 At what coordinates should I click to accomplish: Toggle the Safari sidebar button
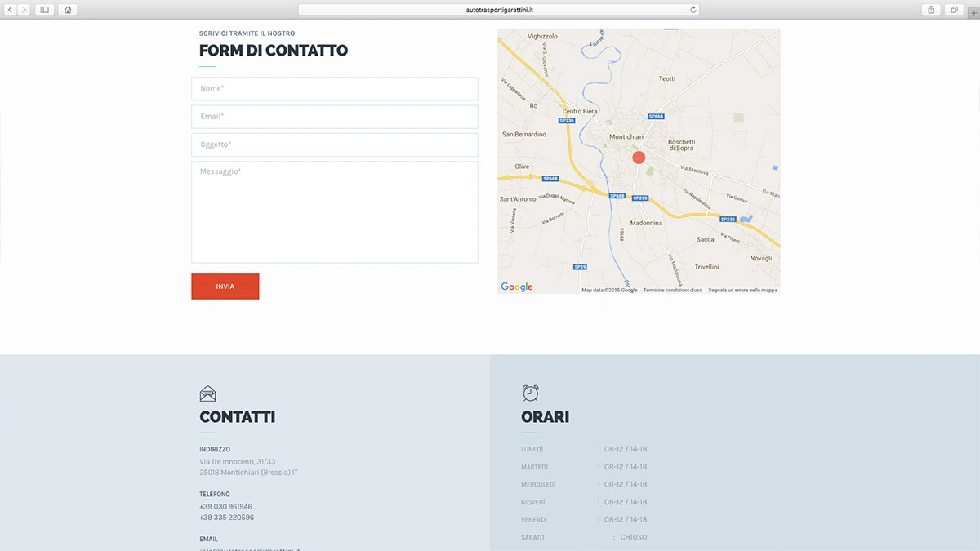(x=44, y=10)
